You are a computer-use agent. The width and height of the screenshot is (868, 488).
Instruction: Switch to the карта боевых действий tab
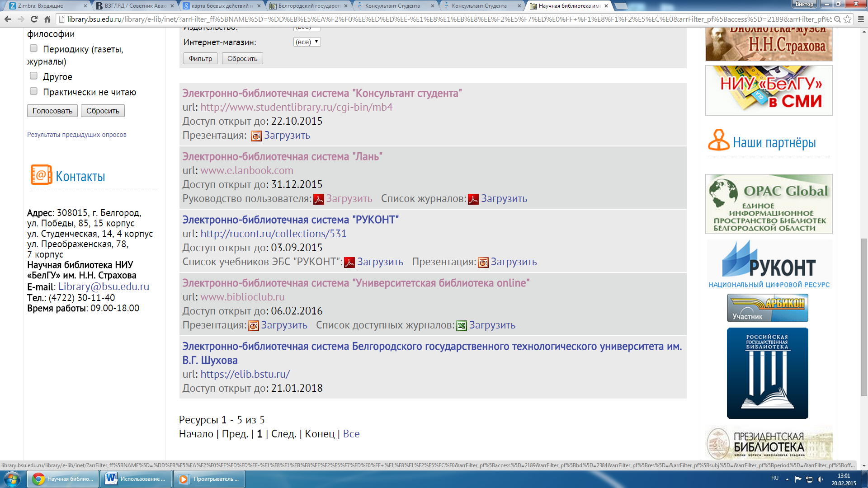pyautogui.click(x=222, y=6)
